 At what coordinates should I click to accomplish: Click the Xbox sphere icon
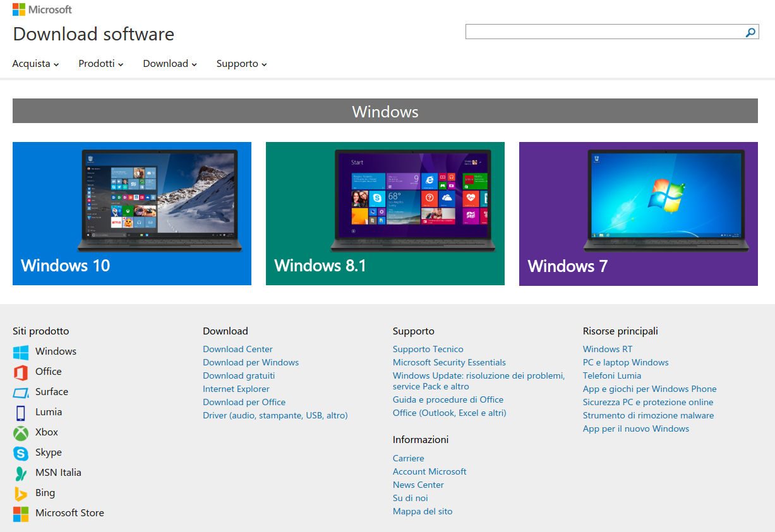[21, 433]
